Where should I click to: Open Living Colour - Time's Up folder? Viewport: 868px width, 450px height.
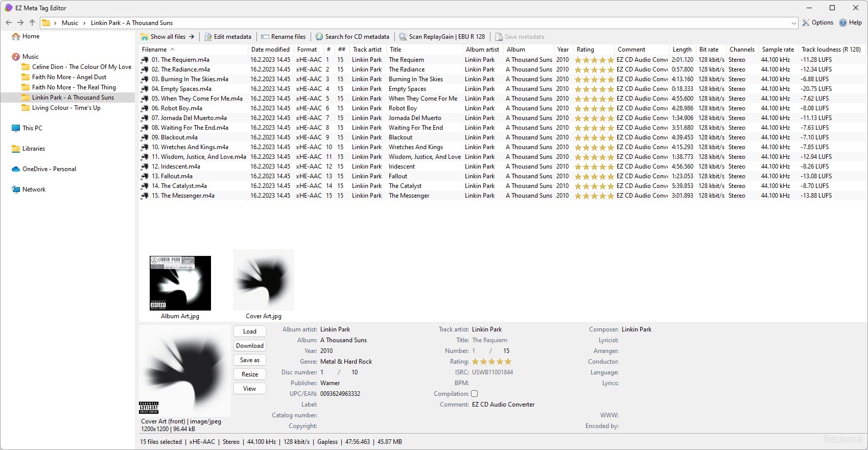pyautogui.click(x=66, y=108)
